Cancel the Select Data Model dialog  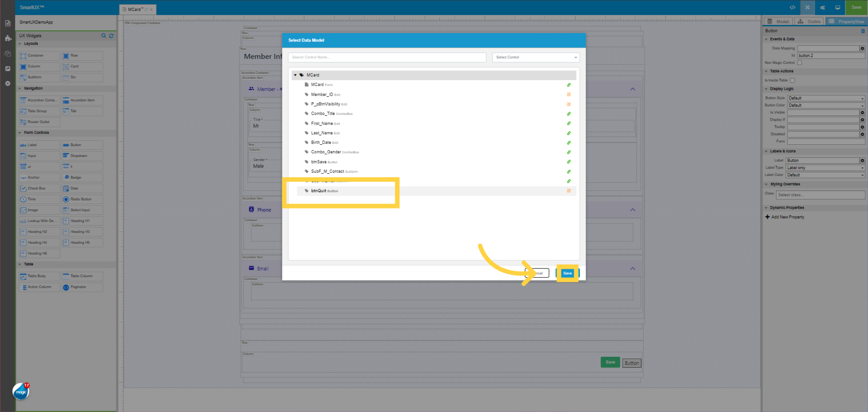[x=538, y=273]
